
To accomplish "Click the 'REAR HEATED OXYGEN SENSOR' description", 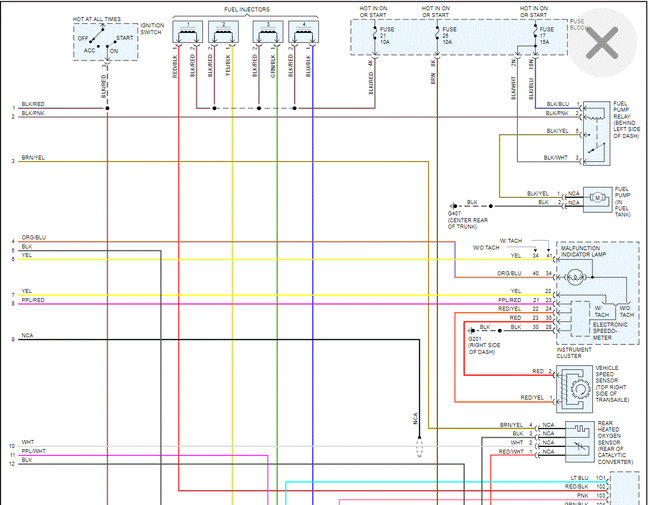I will (x=615, y=442).
